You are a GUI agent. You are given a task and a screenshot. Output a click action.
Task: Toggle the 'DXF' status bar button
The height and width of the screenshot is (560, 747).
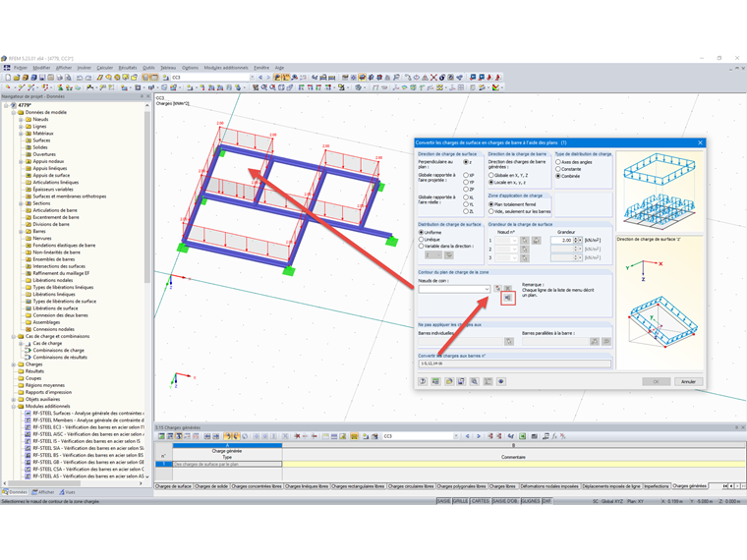(546, 501)
